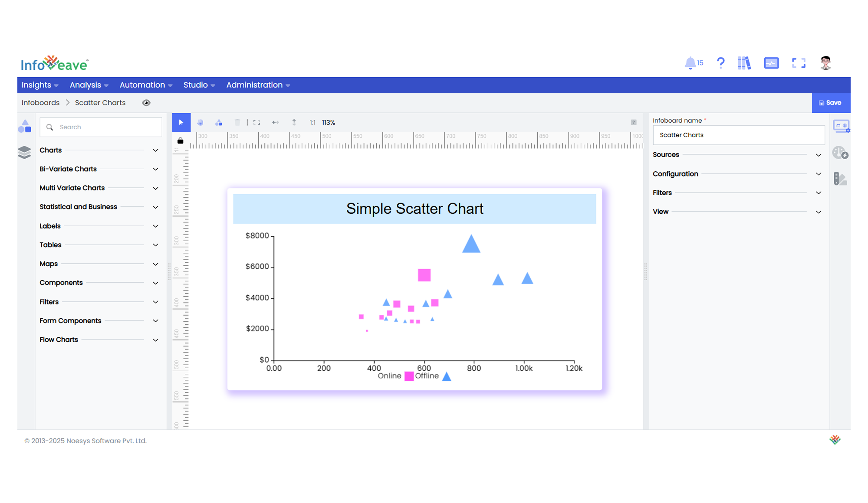Viewport: 868px width, 503px height.
Task: Expand the View section
Action: click(x=737, y=212)
